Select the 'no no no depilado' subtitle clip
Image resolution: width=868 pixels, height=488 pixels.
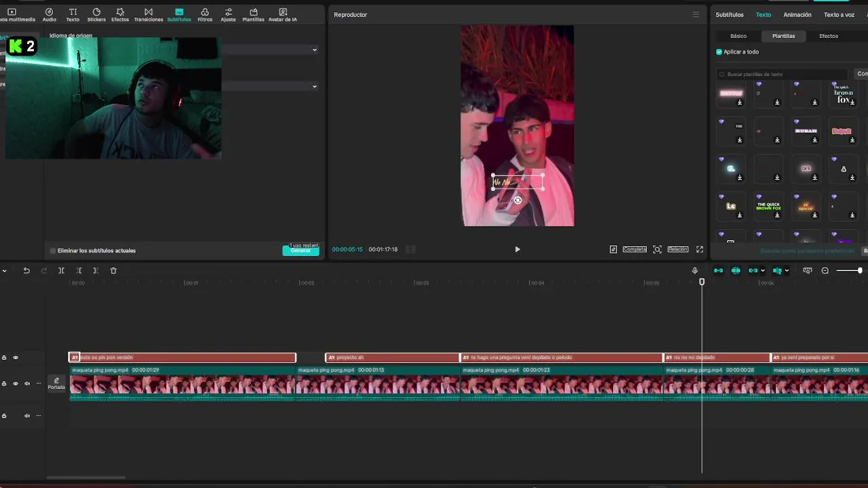[x=717, y=357]
